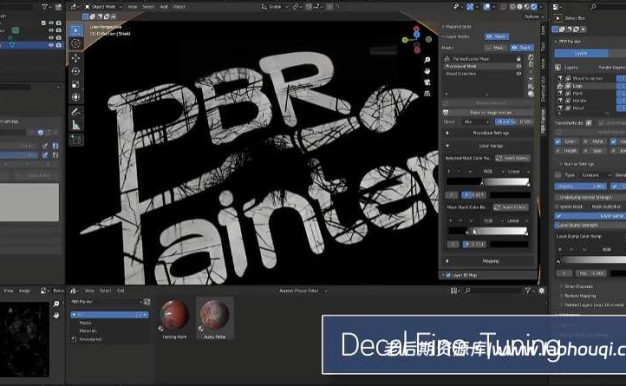Open asset browser display mode icon
Image resolution: width=626 pixels, height=386 pixels.
point(454,291)
